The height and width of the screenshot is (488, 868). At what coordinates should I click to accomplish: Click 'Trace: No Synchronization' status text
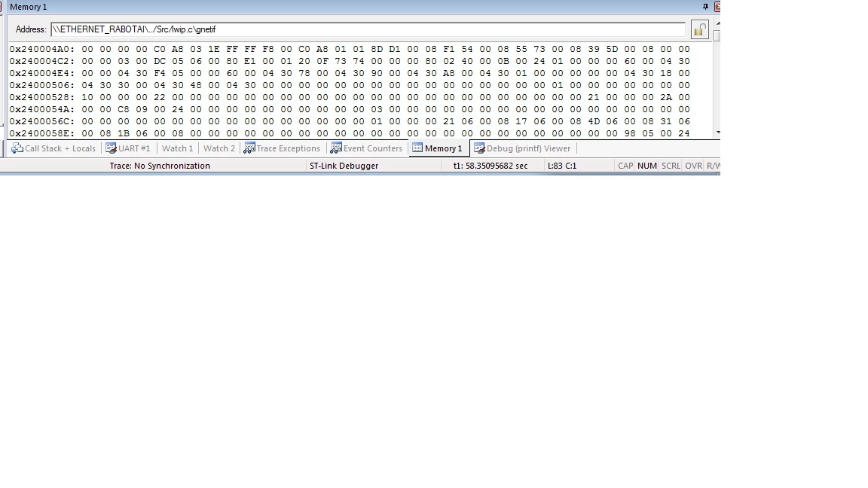coord(160,166)
